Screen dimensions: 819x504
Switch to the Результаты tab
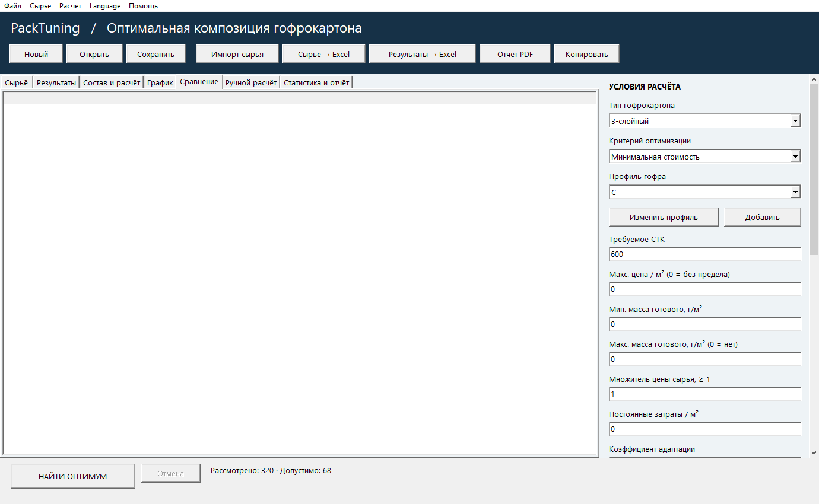pos(56,83)
